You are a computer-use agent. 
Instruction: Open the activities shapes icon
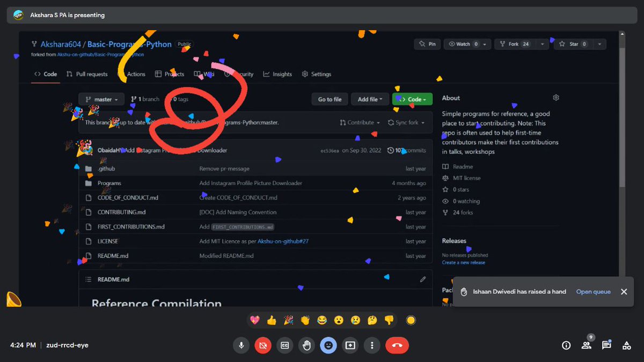click(x=626, y=345)
